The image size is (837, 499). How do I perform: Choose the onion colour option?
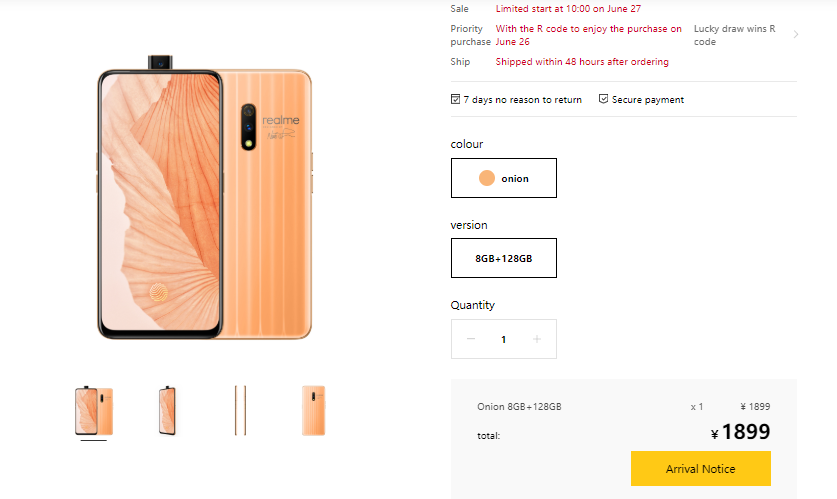click(x=504, y=178)
